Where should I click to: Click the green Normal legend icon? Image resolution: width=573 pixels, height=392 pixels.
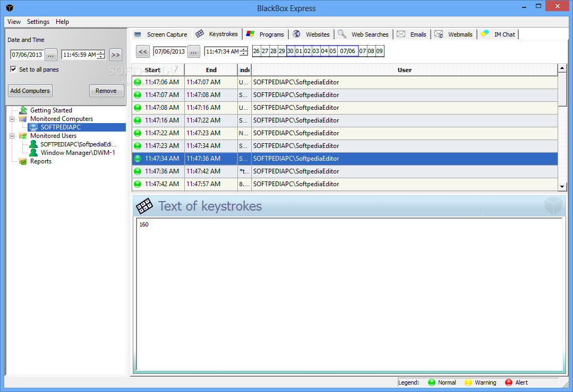pos(432,382)
